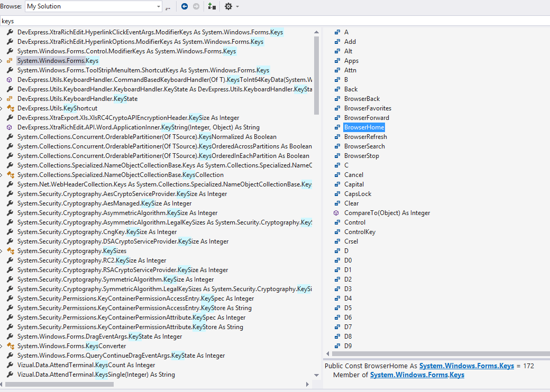
Task: Select HyperlinkOptions.ModifierKeys search result
Action: (x=140, y=42)
